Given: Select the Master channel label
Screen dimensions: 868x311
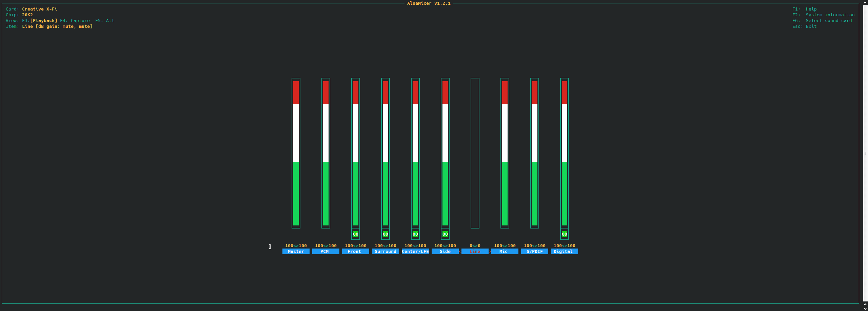Looking at the screenshot, I should [296, 252].
